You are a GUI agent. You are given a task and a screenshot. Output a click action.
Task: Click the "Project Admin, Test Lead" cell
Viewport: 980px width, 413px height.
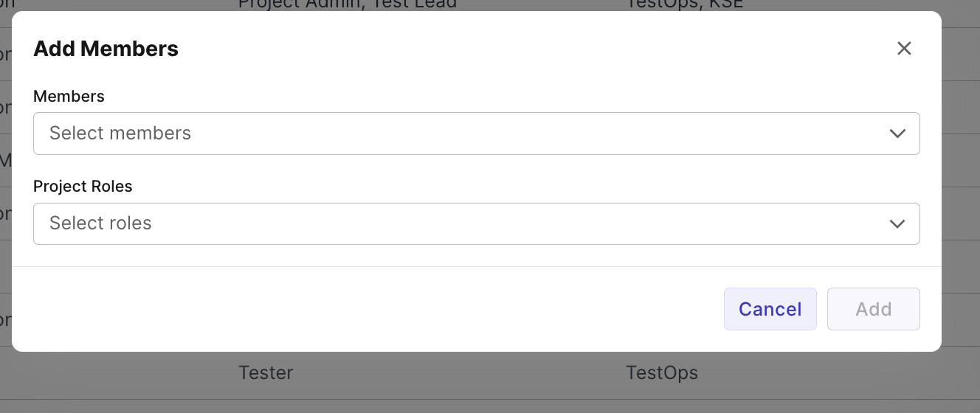pyautogui.click(x=347, y=4)
